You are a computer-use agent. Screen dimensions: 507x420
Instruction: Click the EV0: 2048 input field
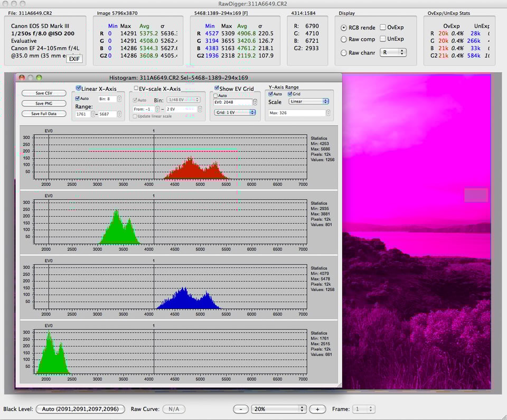pos(232,102)
